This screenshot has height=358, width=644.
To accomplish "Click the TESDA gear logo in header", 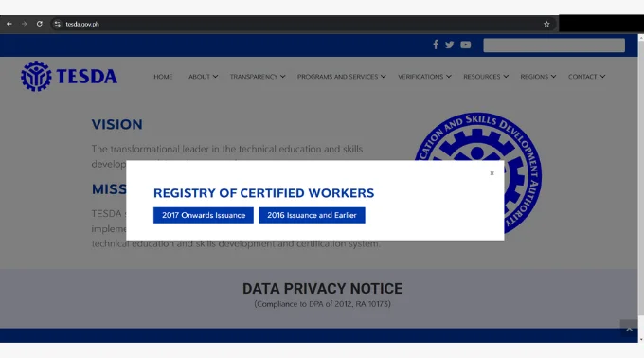I will point(36,77).
